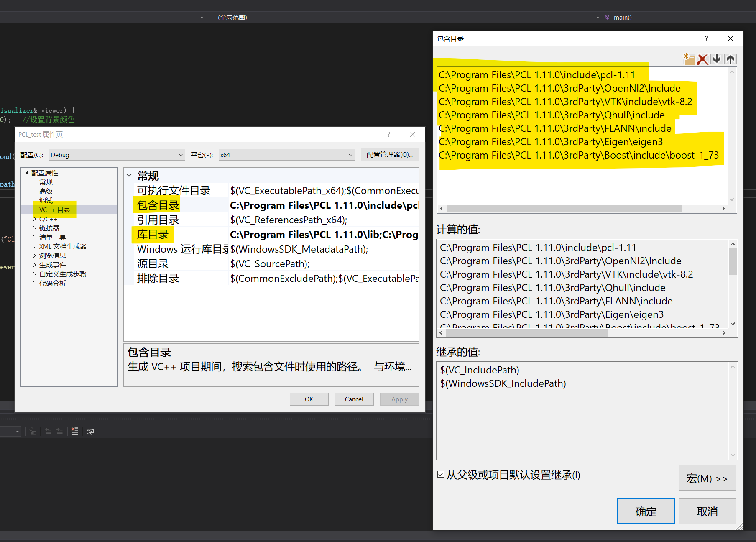Screen dimensions: 756x542
Task: Expand the 生成事件 tree node
Action: pyautogui.click(x=34, y=265)
